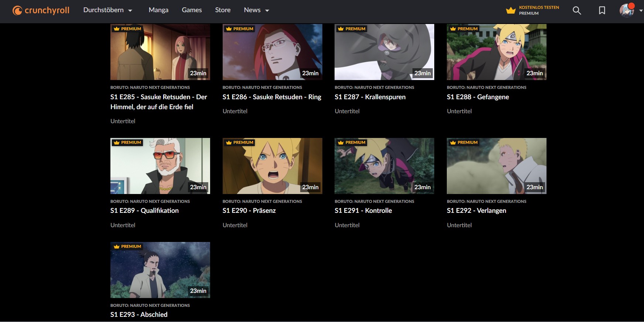Open thumbnail of episode E285 Sasuke Retsuden
The height and width of the screenshot is (322, 644).
[x=160, y=52]
